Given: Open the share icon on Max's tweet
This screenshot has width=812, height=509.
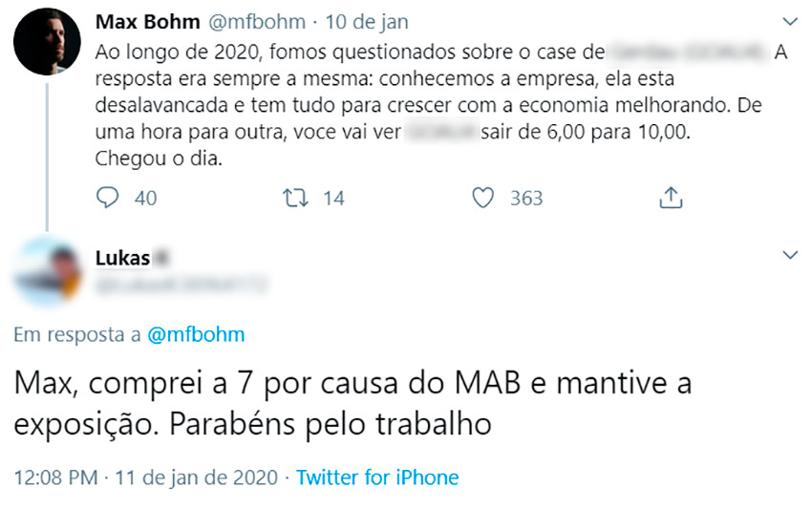Looking at the screenshot, I should 671,198.
